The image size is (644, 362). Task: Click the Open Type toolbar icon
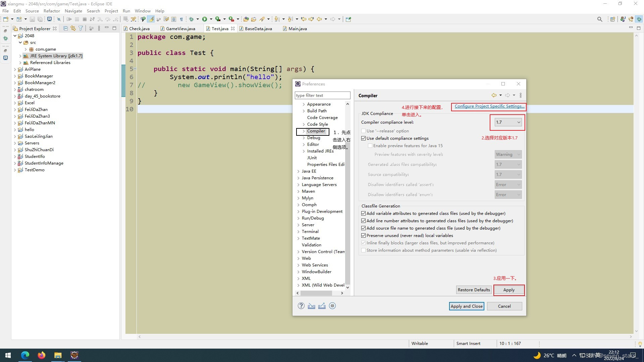(246, 19)
